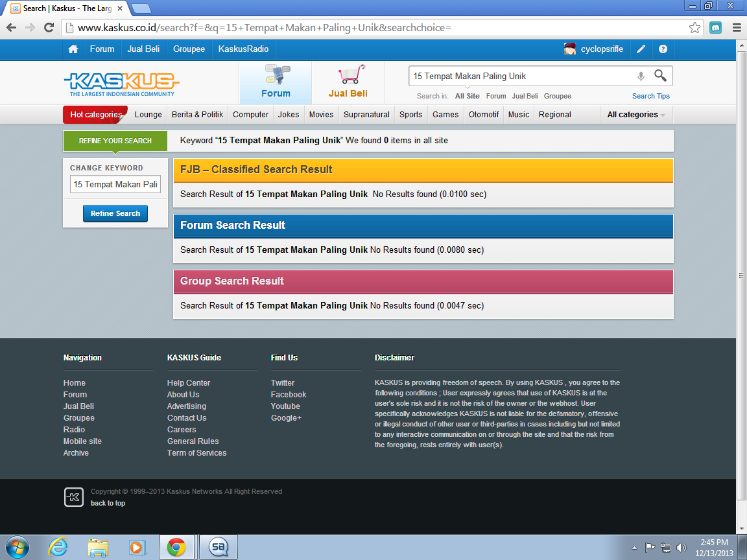The image size is (747, 560).
Task: Select the All Site search scope
Action: coord(467,96)
